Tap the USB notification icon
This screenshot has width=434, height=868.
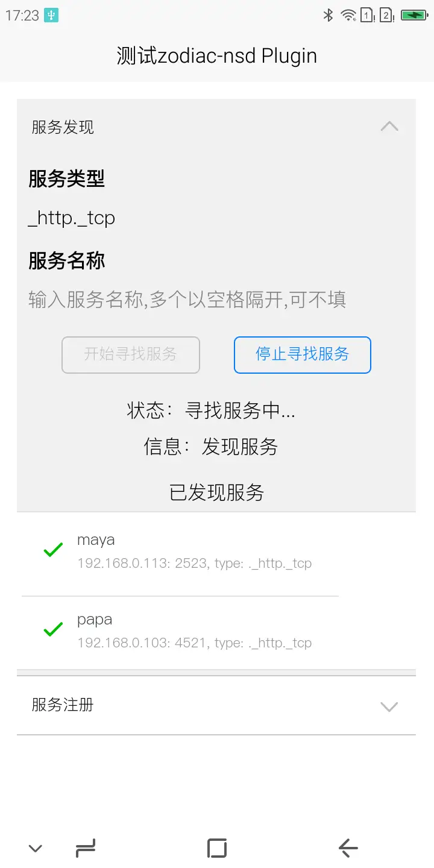pos(51,15)
